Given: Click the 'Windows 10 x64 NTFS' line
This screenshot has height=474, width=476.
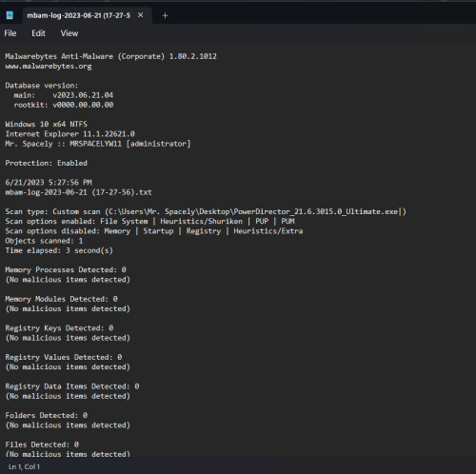Looking at the screenshot, I should (x=46, y=124).
